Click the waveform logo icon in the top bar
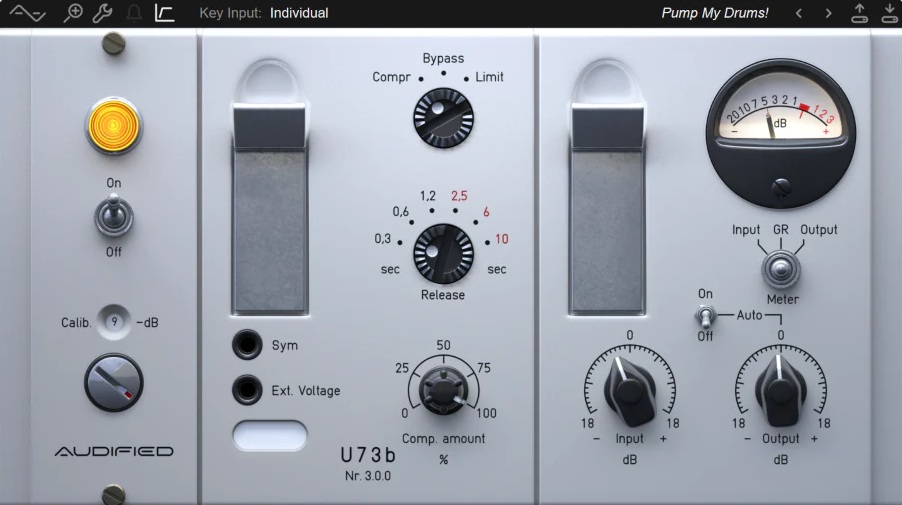902x505 pixels. pyautogui.click(x=27, y=13)
